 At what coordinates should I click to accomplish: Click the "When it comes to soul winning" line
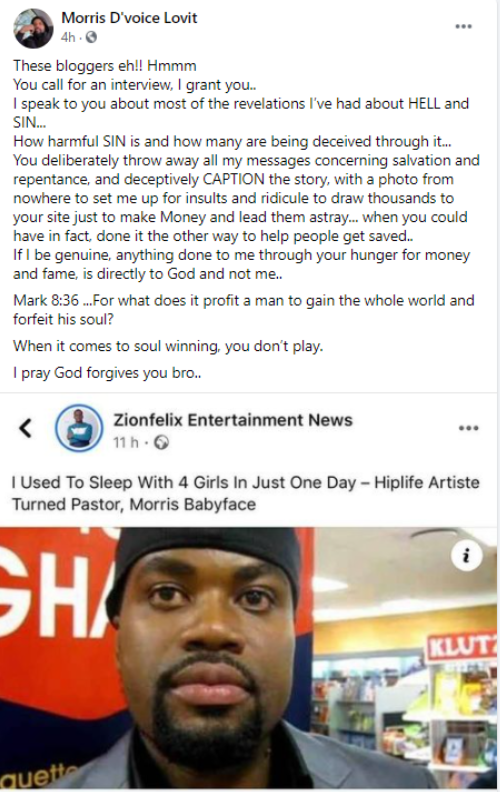click(x=168, y=346)
